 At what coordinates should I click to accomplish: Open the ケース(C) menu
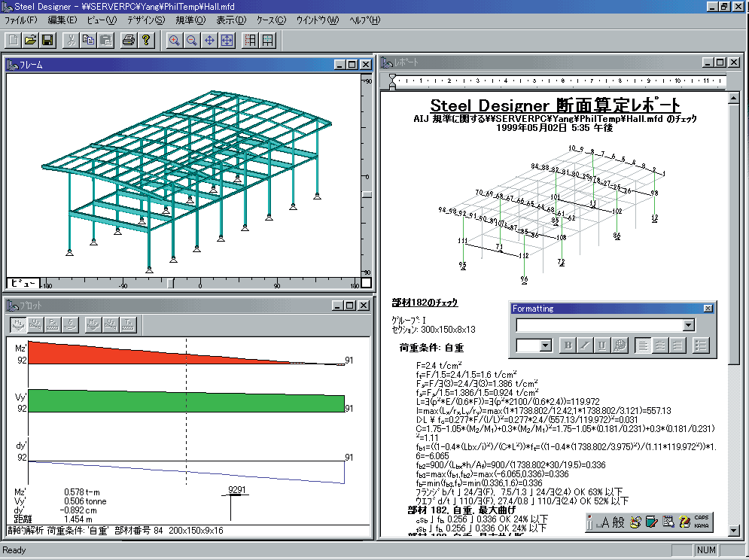click(271, 20)
